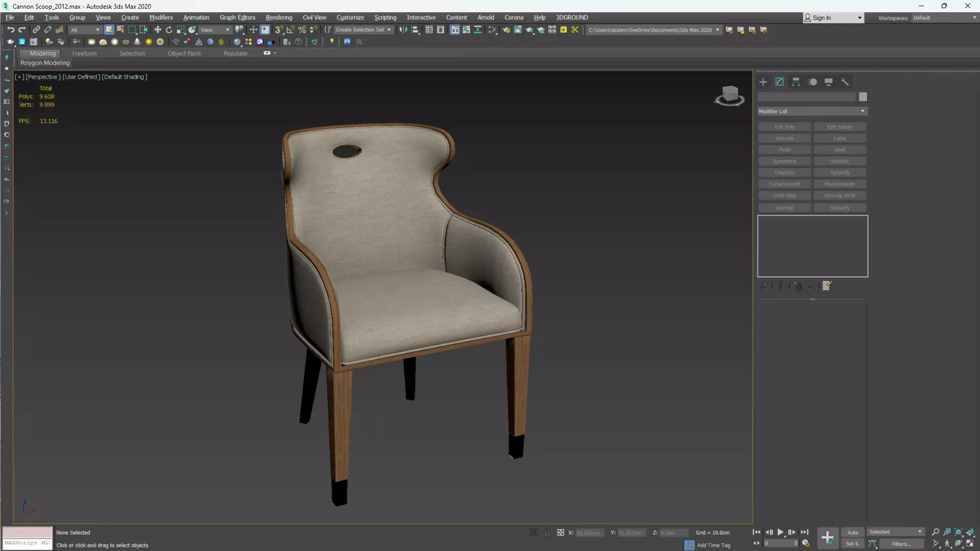Open the Rendering menu
The height and width of the screenshot is (551, 980).
(x=279, y=17)
